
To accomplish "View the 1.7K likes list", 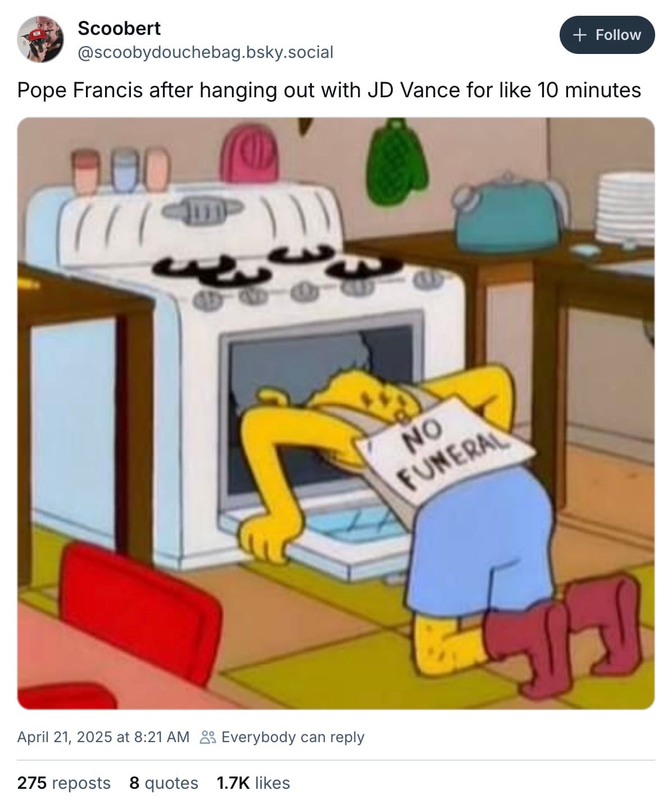I will 253,783.
